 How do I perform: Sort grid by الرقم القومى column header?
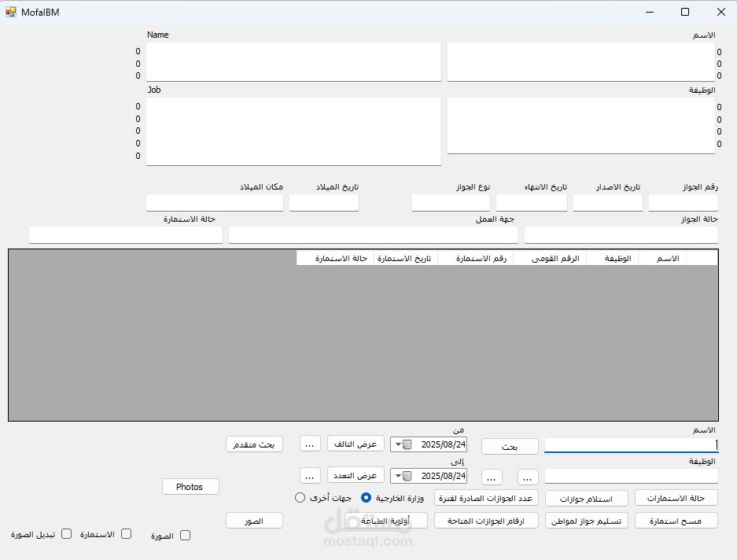pyautogui.click(x=550, y=258)
